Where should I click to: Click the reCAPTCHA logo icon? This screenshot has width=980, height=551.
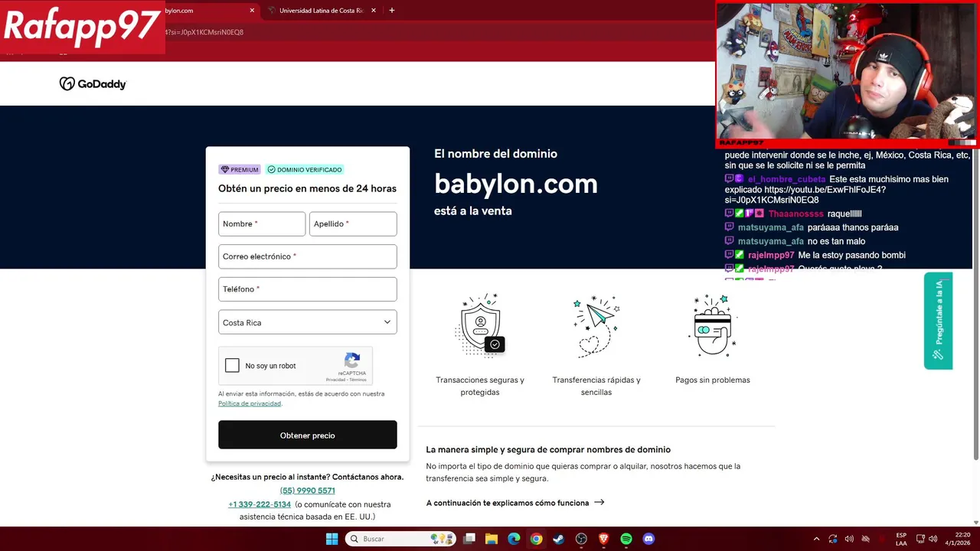(x=352, y=361)
